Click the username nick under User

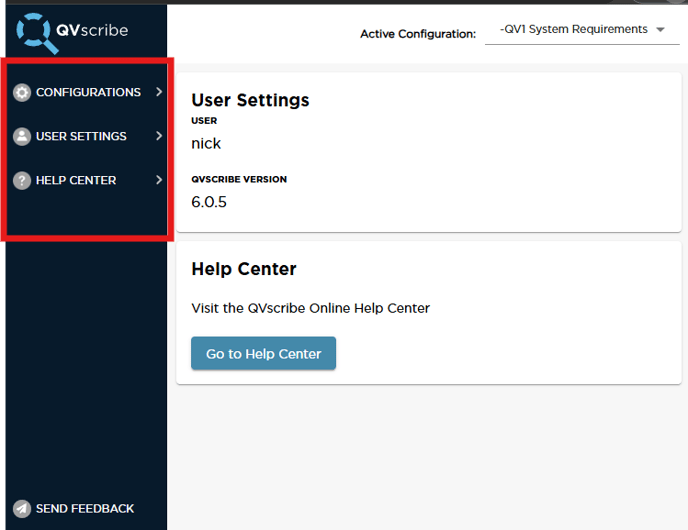206,143
